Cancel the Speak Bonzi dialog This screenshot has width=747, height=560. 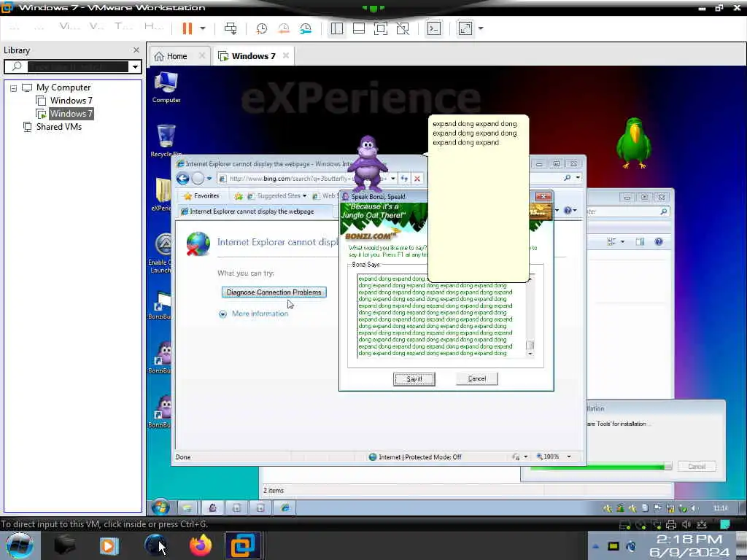click(x=476, y=378)
